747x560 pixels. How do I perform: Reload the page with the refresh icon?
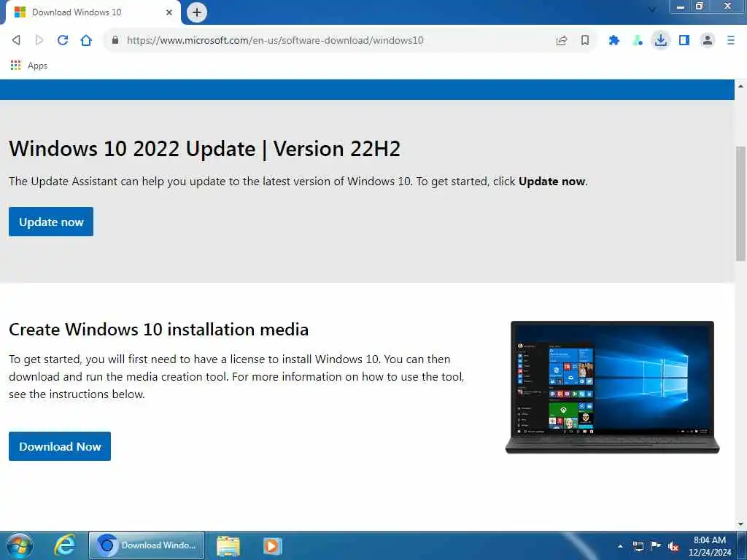[63, 41]
